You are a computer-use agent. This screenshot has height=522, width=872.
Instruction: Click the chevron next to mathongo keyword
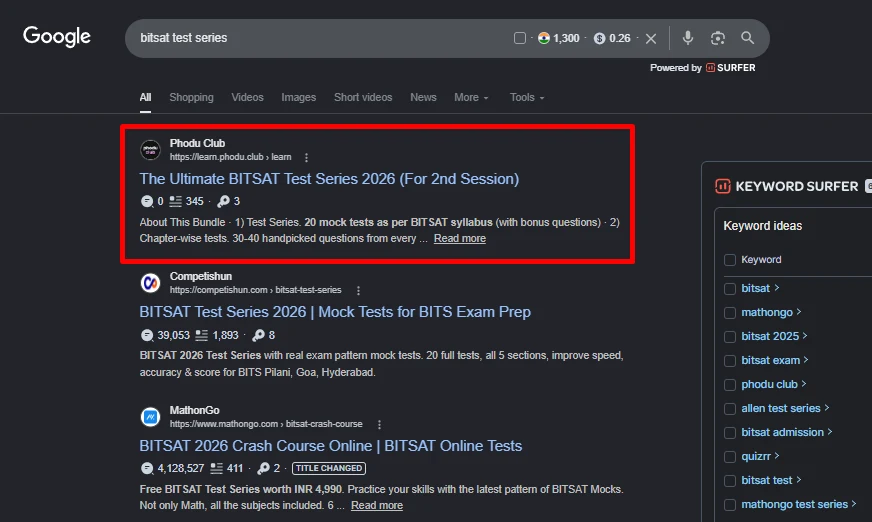click(x=799, y=312)
